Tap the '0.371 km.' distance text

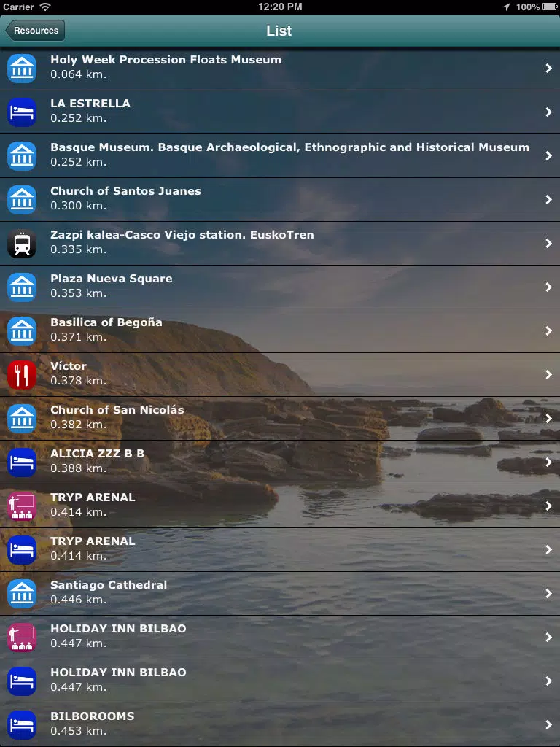(79, 337)
